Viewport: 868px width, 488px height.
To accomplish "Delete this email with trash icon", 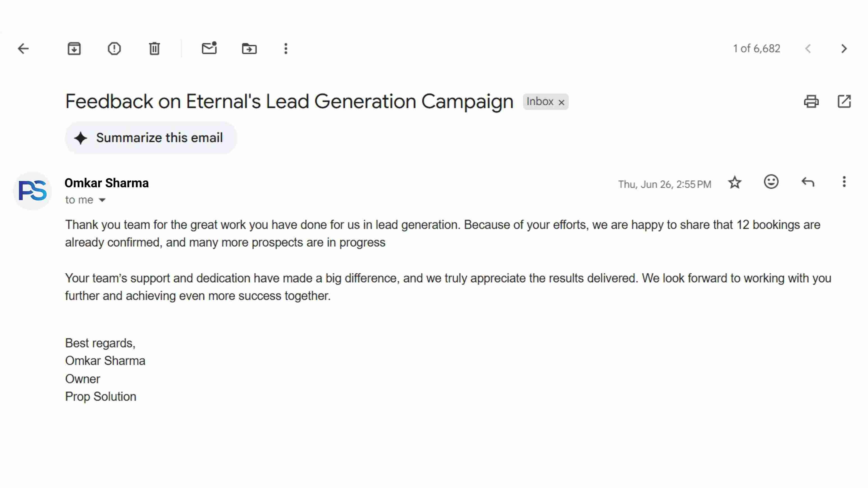I will click(154, 49).
